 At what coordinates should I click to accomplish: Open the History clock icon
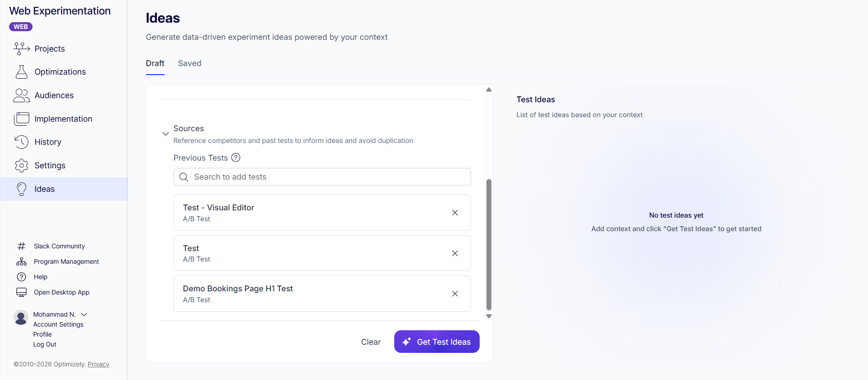(x=22, y=142)
